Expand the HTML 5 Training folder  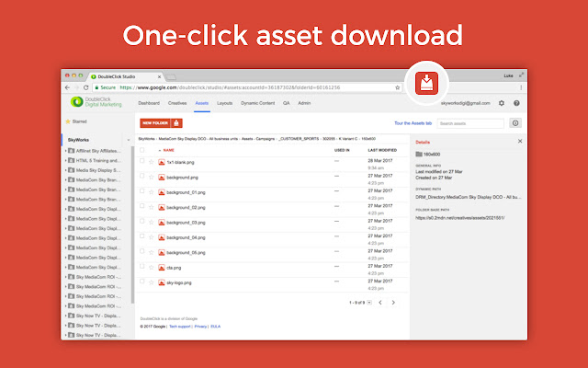(x=65, y=160)
